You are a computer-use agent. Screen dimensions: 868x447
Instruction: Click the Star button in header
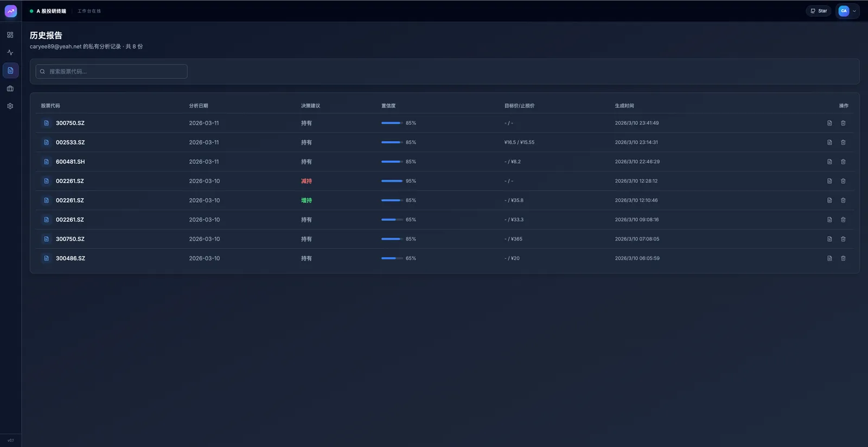pos(819,11)
